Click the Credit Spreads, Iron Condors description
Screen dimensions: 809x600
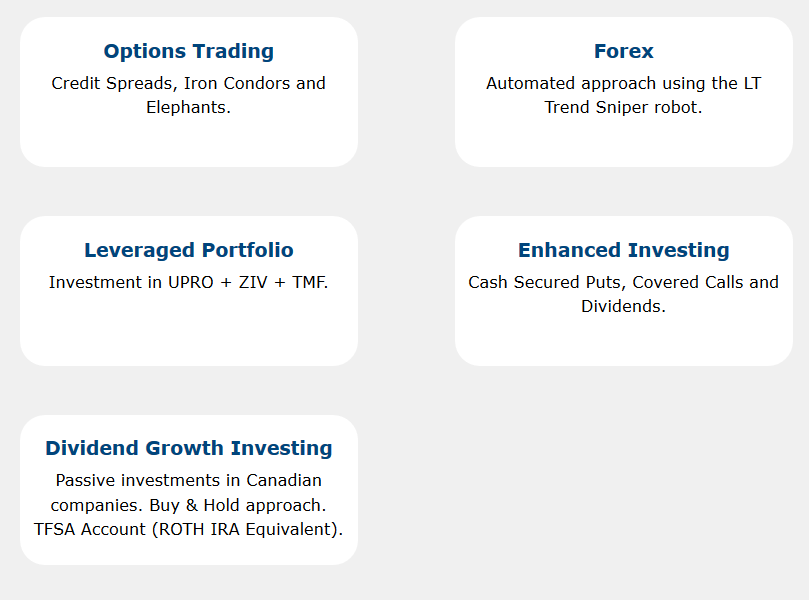[189, 95]
